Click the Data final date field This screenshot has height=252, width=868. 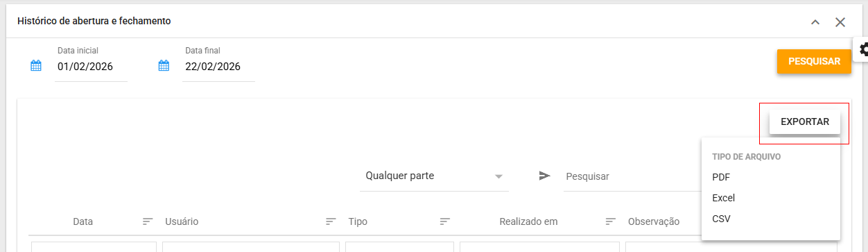218,67
